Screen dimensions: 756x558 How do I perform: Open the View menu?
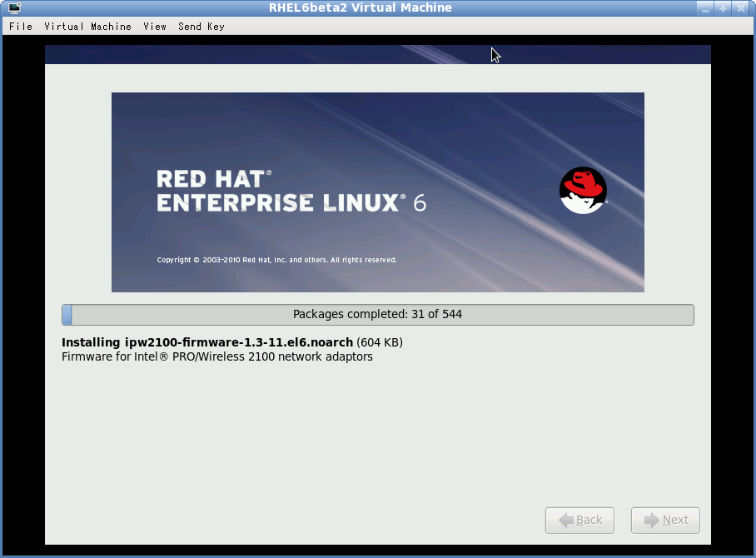pos(155,27)
